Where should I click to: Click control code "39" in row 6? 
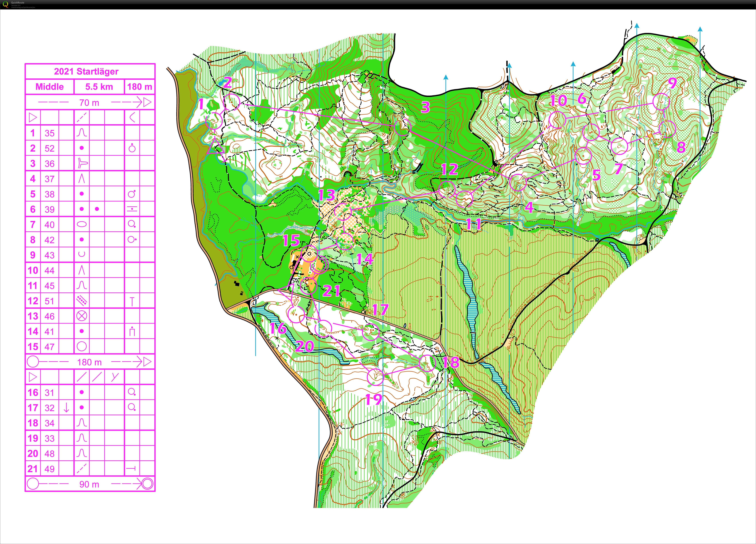click(49, 209)
